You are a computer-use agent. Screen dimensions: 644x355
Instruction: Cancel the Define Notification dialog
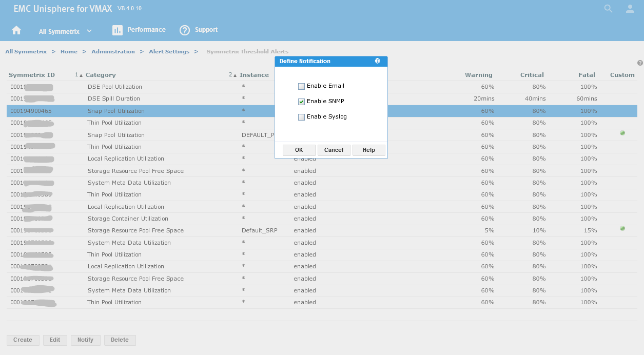334,150
